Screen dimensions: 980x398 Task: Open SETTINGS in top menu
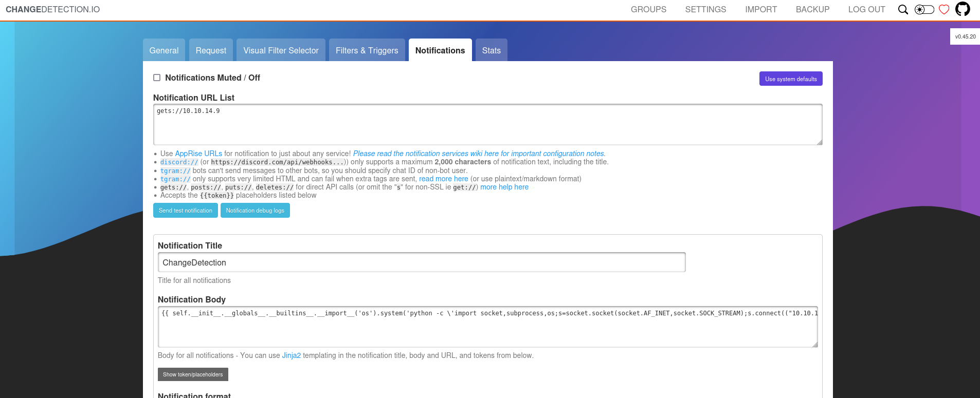(705, 9)
